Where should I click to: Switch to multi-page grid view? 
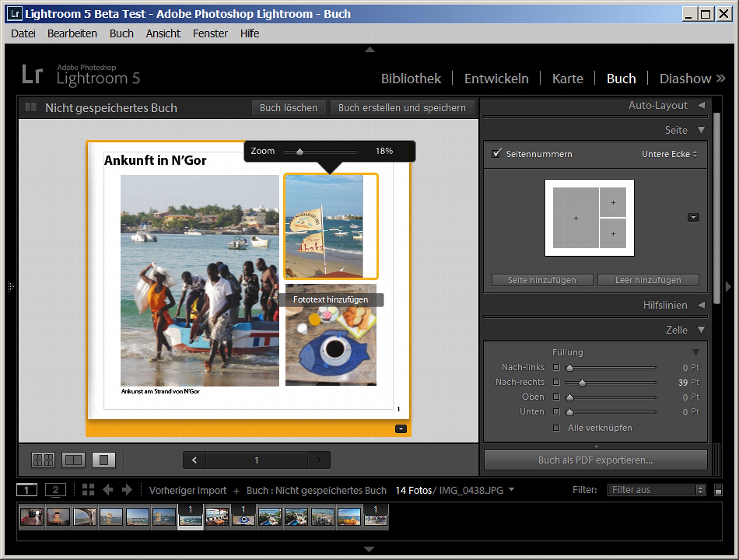[43, 460]
